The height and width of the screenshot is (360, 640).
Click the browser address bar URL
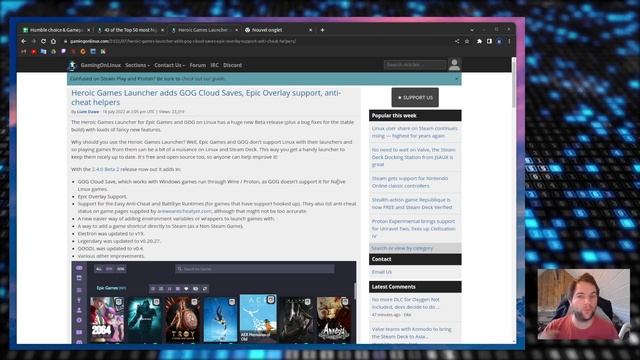183,41
